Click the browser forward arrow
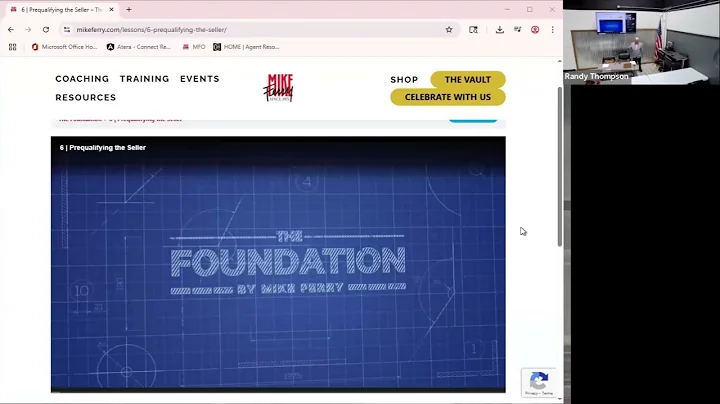 [x=28, y=29]
